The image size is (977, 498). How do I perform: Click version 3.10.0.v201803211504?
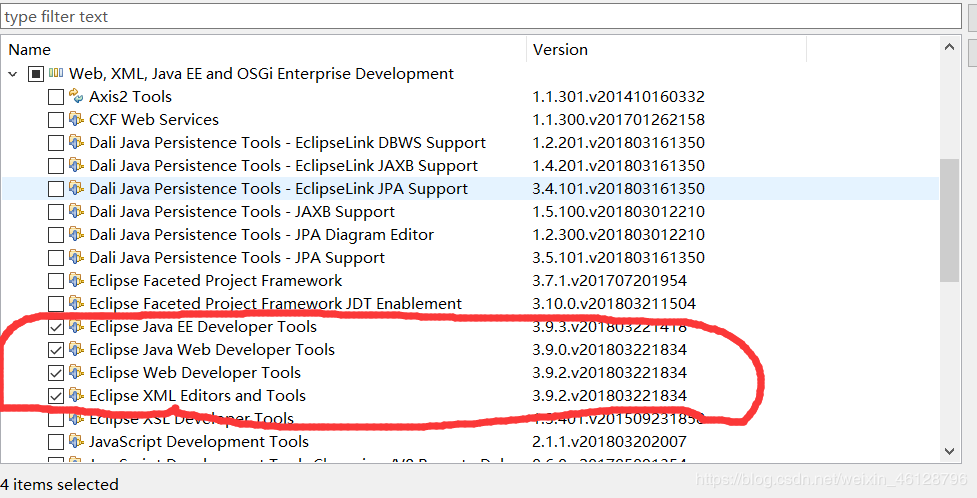(614, 304)
